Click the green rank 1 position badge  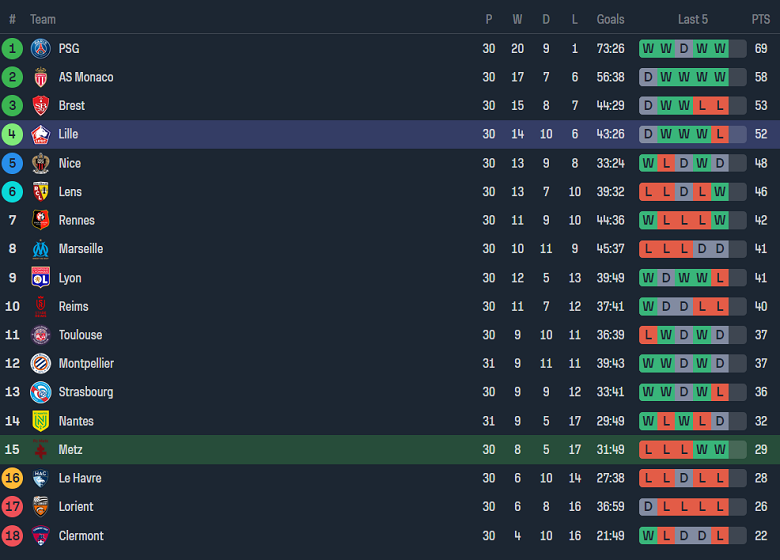(x=12, y=48)
